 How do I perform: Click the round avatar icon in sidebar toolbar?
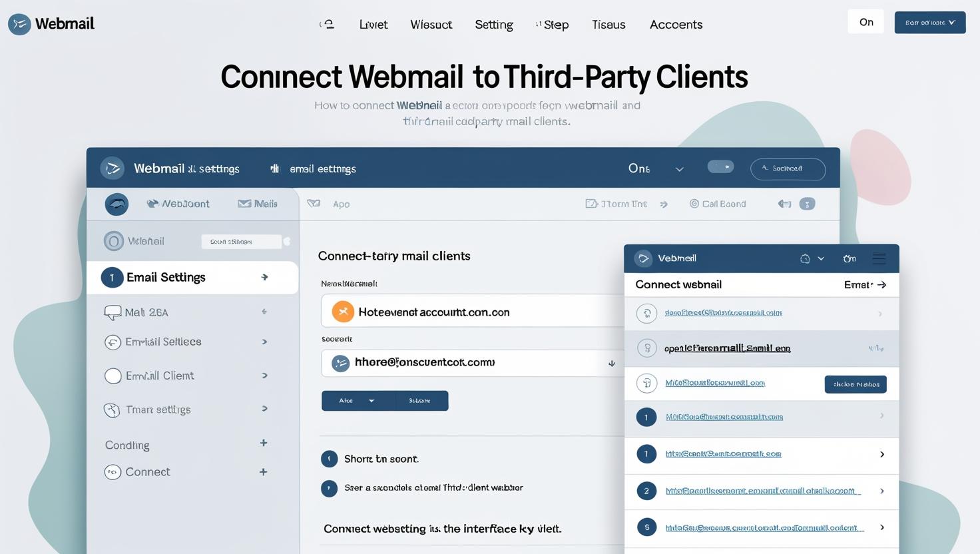pos(117,204)
